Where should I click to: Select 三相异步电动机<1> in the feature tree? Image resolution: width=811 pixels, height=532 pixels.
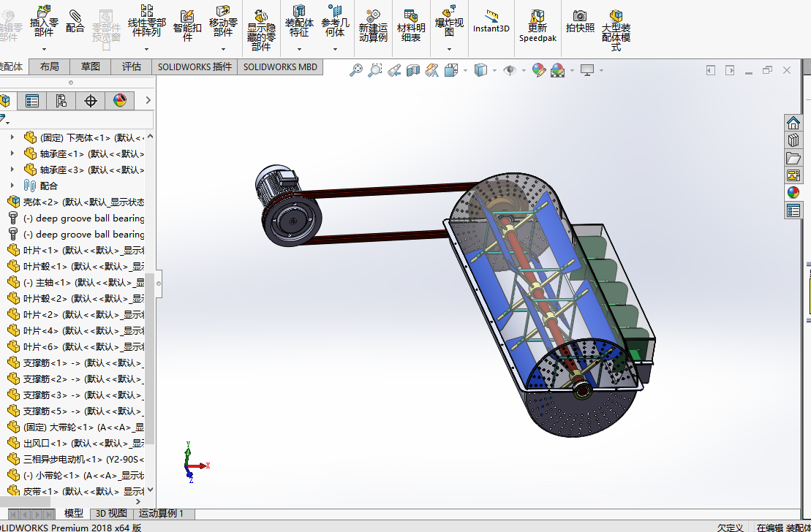75,459
